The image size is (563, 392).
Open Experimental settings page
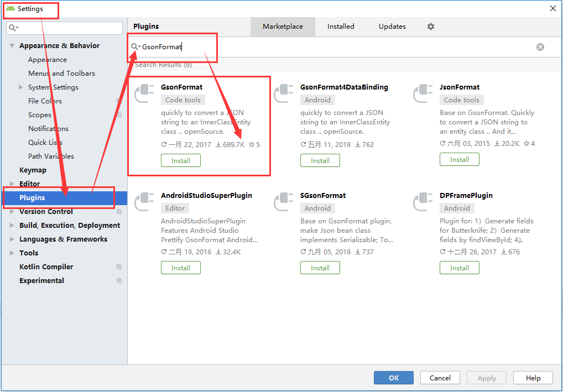[x=41, y=281]
